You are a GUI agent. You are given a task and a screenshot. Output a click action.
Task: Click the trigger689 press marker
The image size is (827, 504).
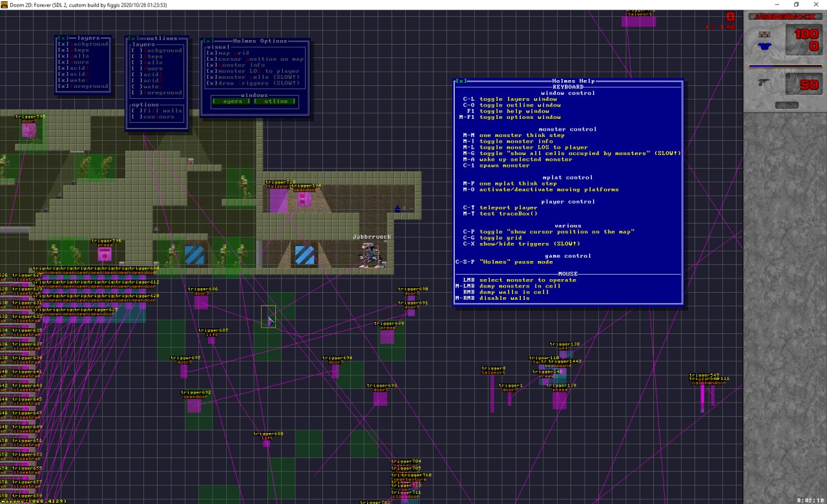pos(387,336)
